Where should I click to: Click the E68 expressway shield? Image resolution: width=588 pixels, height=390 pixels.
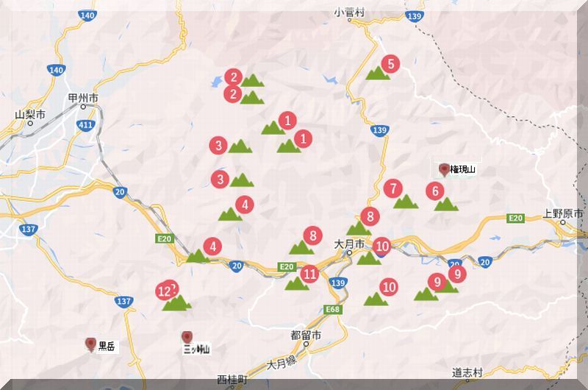[332, 309]
